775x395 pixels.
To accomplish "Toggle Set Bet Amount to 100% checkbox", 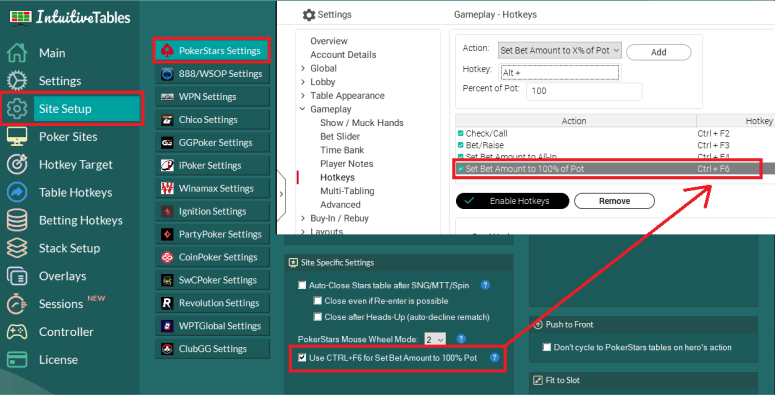I will click(x=461, y=169).
